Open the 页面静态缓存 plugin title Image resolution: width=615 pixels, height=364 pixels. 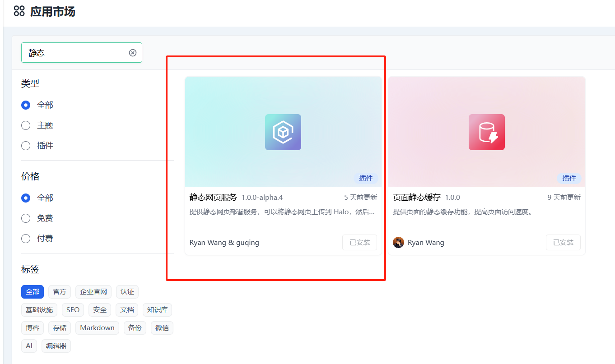416,198
